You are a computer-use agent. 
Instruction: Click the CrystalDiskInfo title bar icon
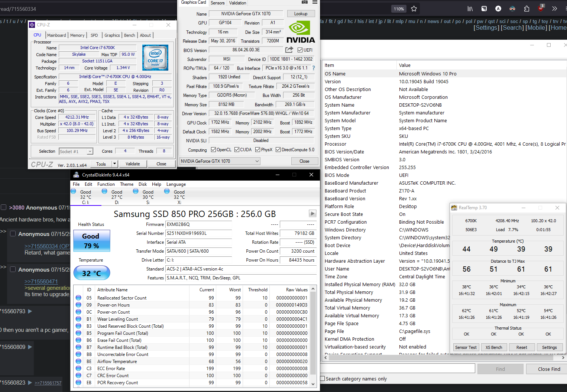point(76,175)
